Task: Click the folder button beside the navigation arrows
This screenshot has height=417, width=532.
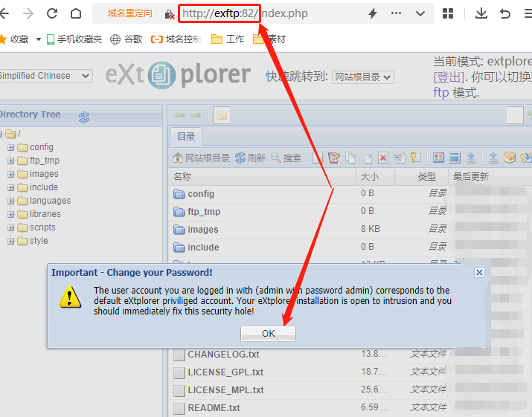Action: tap(222, 115)
